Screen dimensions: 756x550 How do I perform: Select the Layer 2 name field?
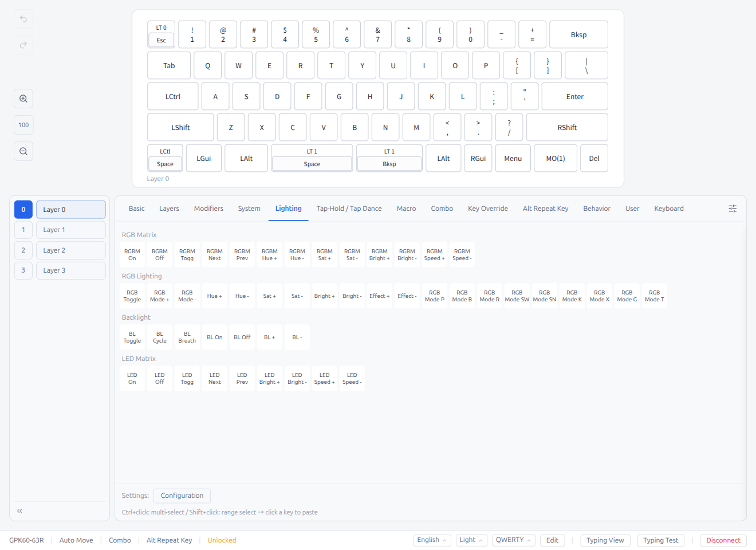[x=71, y=250]
